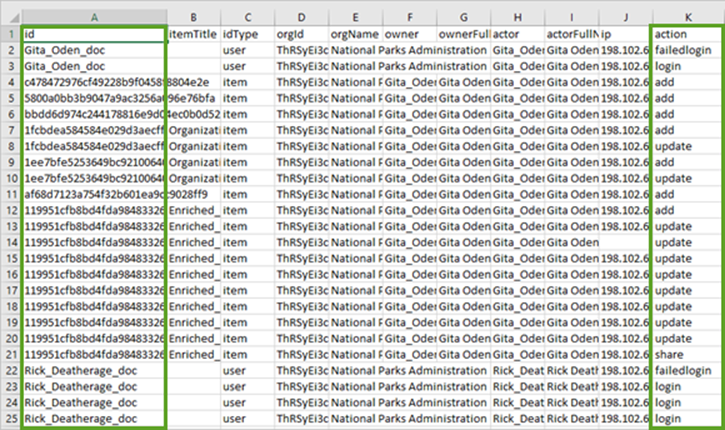
Task: Select column H header
Action: pos(517,18)
